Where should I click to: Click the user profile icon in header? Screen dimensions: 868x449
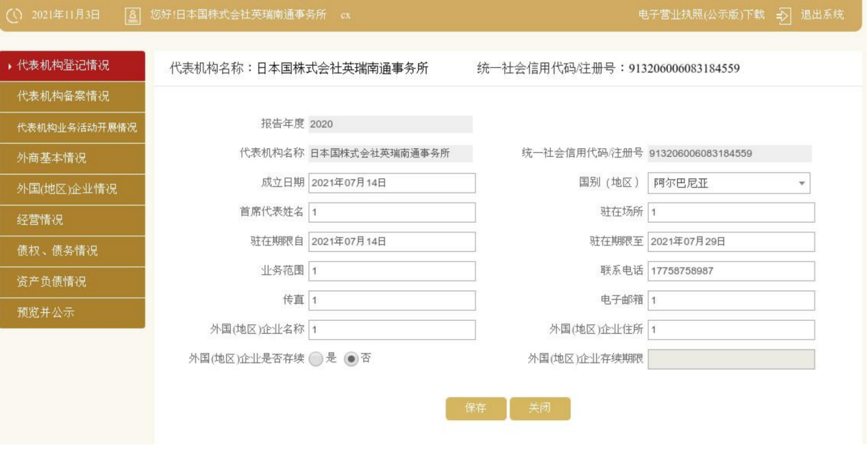coord(134,15)
